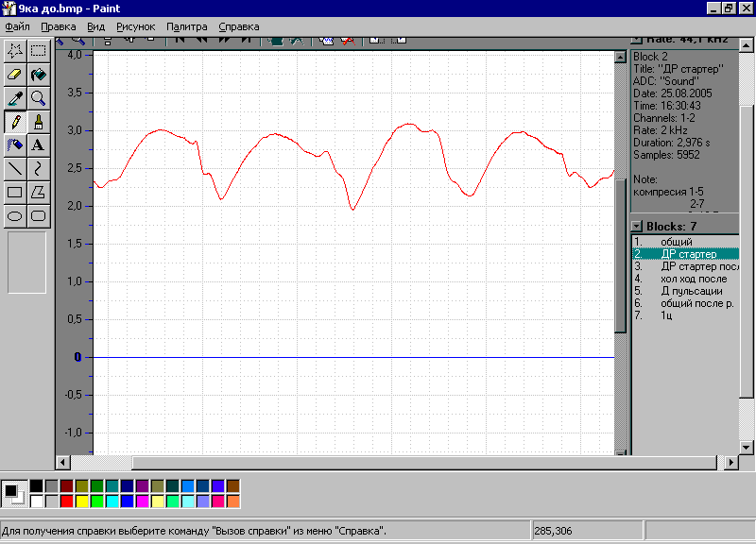The height and width of the screenshot is (544, 756).
Task: Open the Рисунок menu
Action: tap(136, 27)
